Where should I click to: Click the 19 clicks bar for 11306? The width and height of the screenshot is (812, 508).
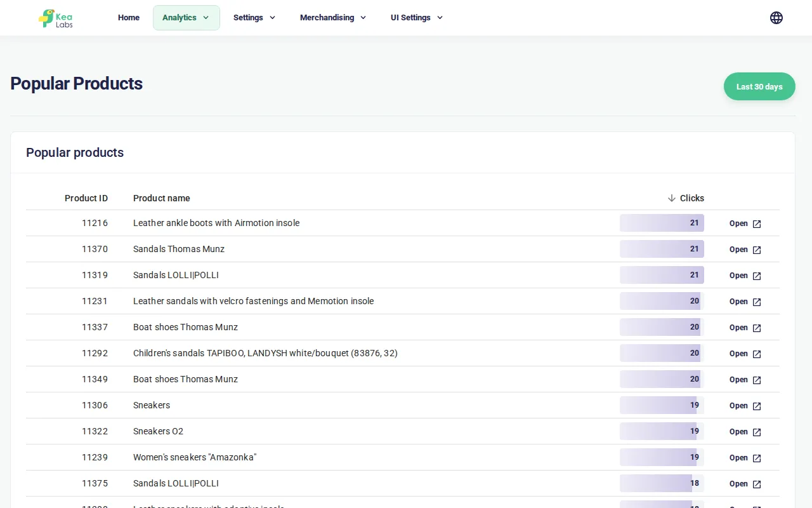(662, 405)
